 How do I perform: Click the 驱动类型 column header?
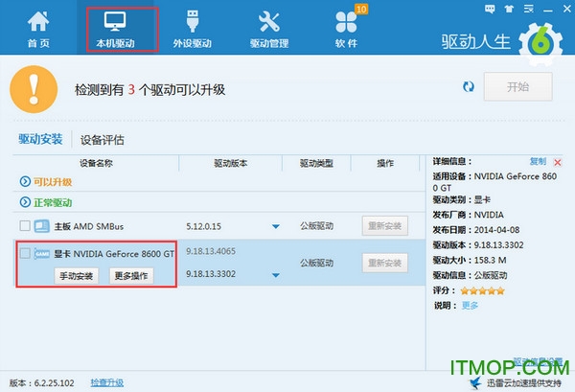coord(316,163)
